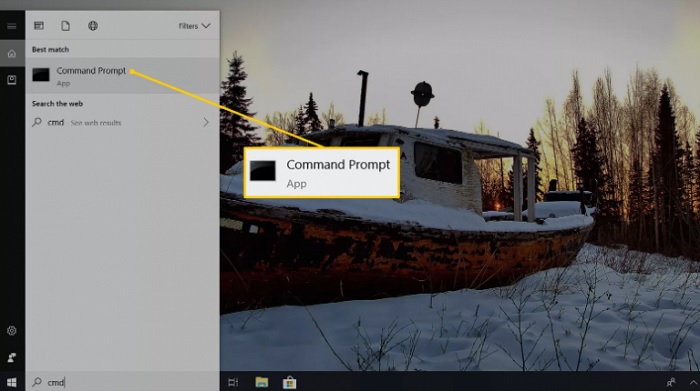Show hidden tray icons chevron
This screenshot has width=700, height=391.
(x=693, y=383)
